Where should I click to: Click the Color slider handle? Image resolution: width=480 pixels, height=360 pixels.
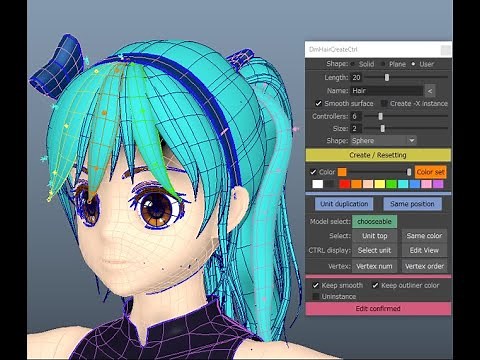click(x=409, y=172)
